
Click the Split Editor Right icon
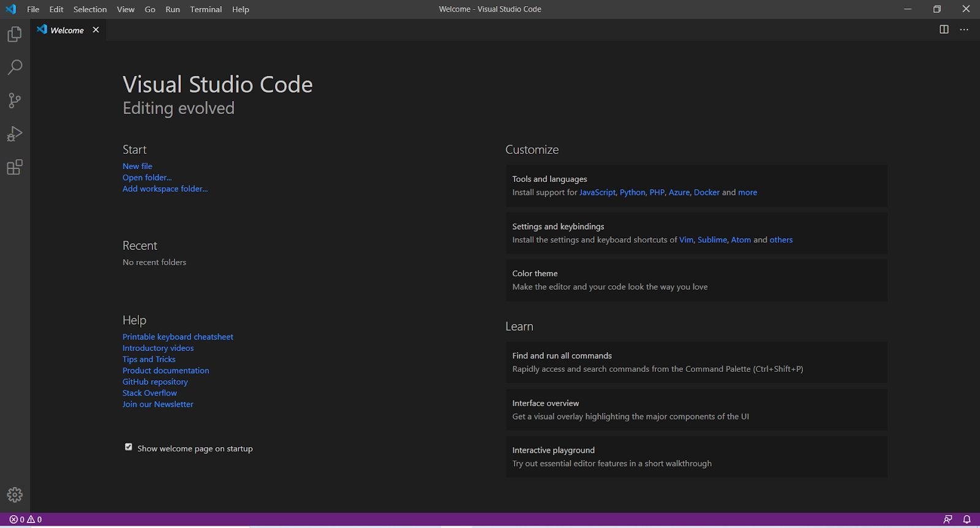(944, 29)
